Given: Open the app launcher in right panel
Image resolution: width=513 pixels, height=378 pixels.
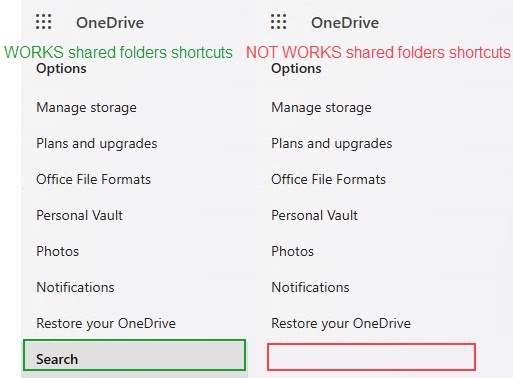Looking at the screenshot, I should tap(278, 22).
